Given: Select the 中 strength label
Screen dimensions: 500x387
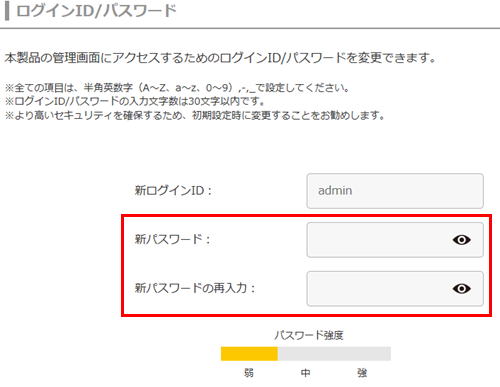Looking at the screenshot, I should tap(305, 372).
